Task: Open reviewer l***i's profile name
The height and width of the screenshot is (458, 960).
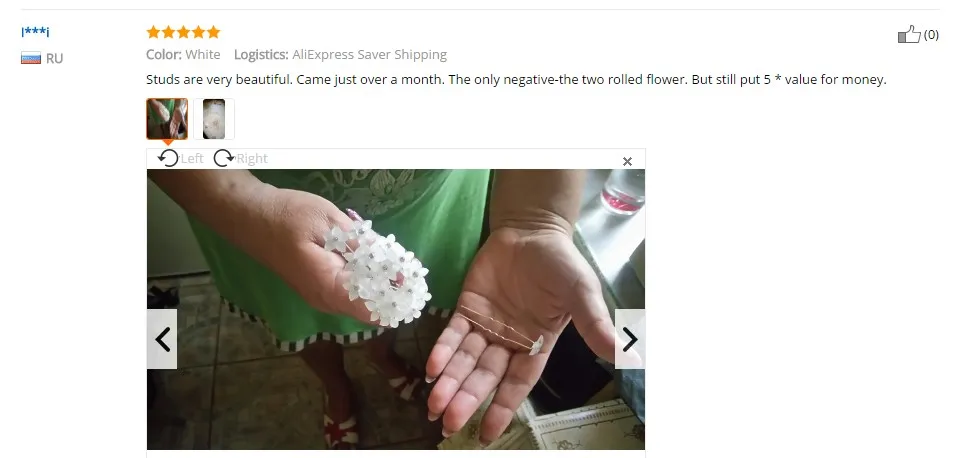Action: pos(35,32)
